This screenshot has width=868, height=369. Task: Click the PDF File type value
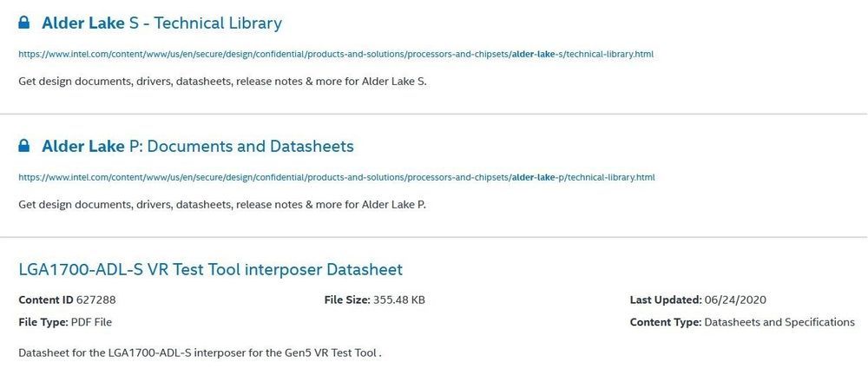[91, 322]
